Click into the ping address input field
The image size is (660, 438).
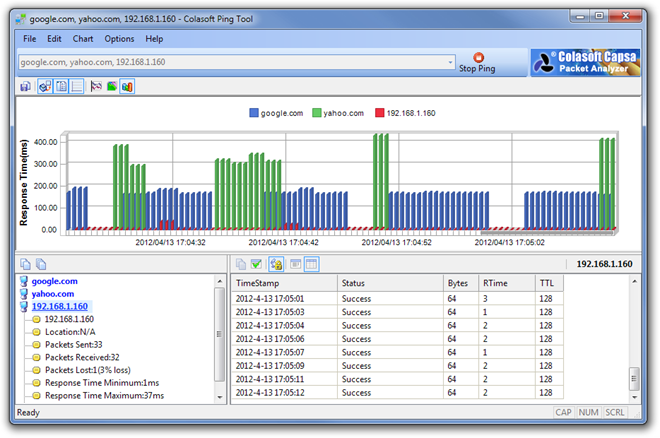(232, 62)
